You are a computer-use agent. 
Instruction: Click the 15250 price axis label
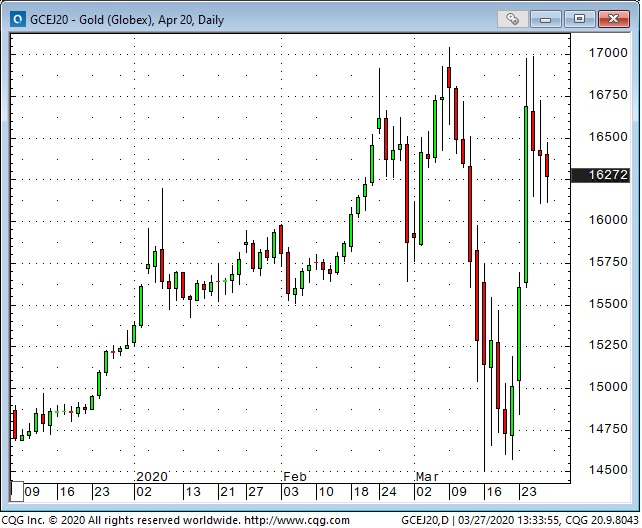608,345
